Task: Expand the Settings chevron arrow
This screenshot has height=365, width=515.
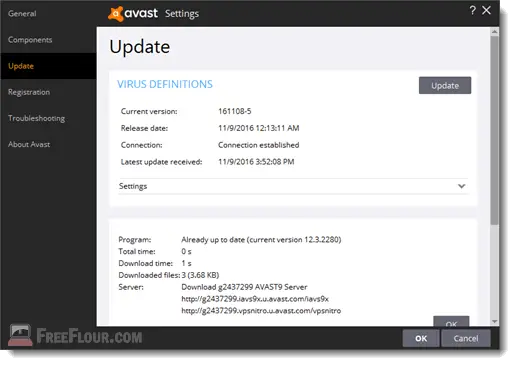Action: point(461,186)
